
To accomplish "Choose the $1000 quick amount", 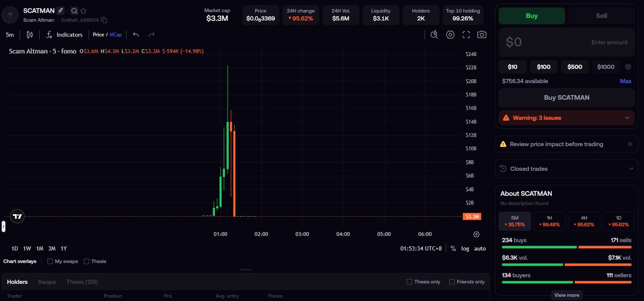I will 606,67.
